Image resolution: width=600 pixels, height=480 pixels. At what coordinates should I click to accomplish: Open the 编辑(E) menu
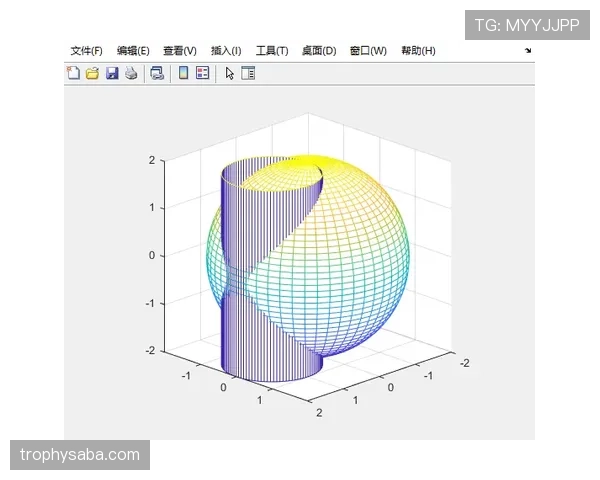(x=133, y=51)
